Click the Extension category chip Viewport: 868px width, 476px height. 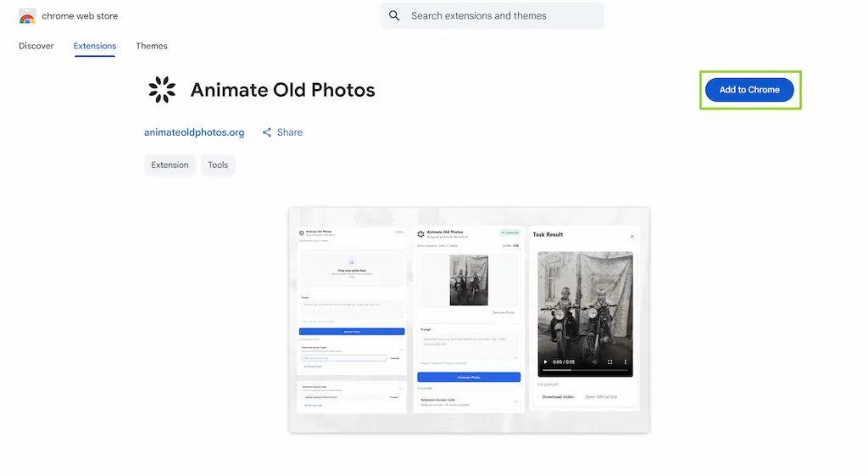(170, 165)
